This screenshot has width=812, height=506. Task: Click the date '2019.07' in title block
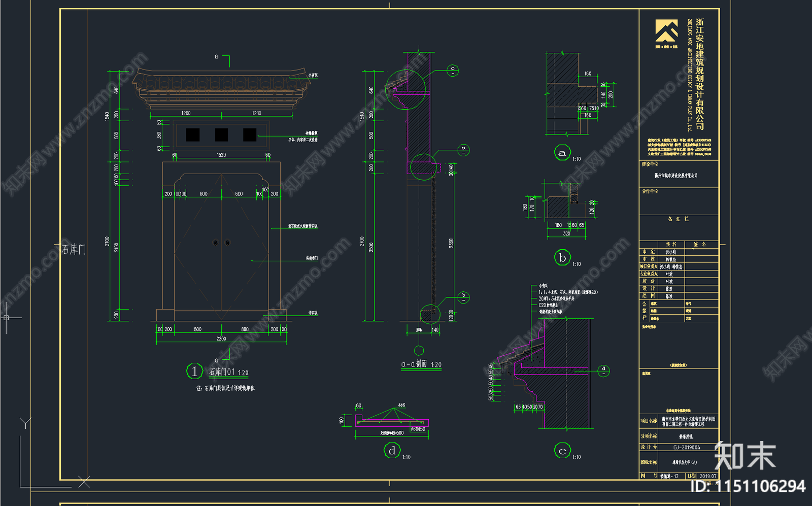(708, 476)
